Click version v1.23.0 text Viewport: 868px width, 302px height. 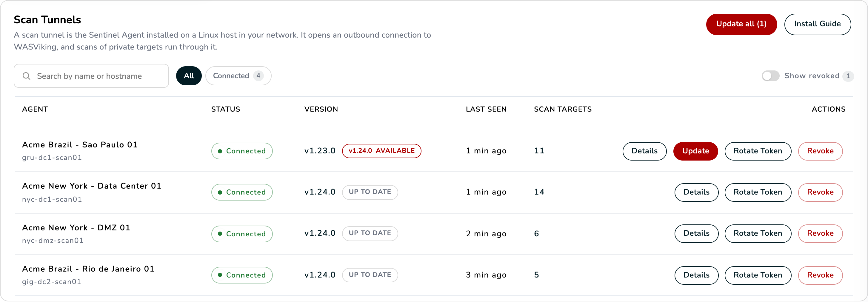(319, 151)
